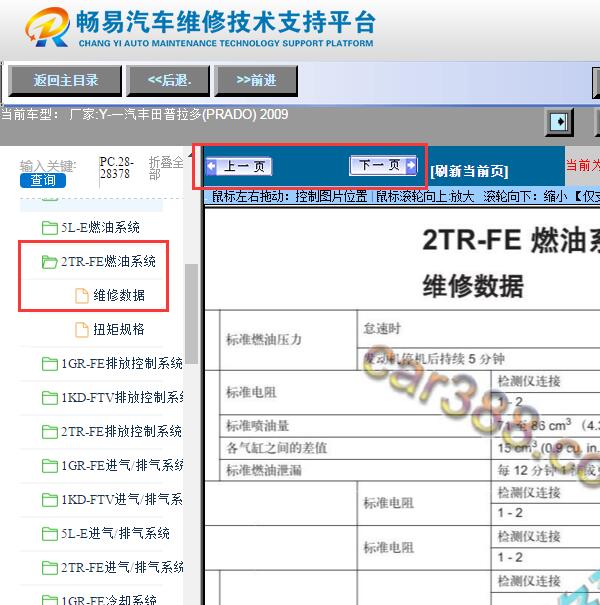Click folder icon beside 2TR-FE进气/排气系统
This screenshot has width=600, height=605.
click(x=49, y=567)
